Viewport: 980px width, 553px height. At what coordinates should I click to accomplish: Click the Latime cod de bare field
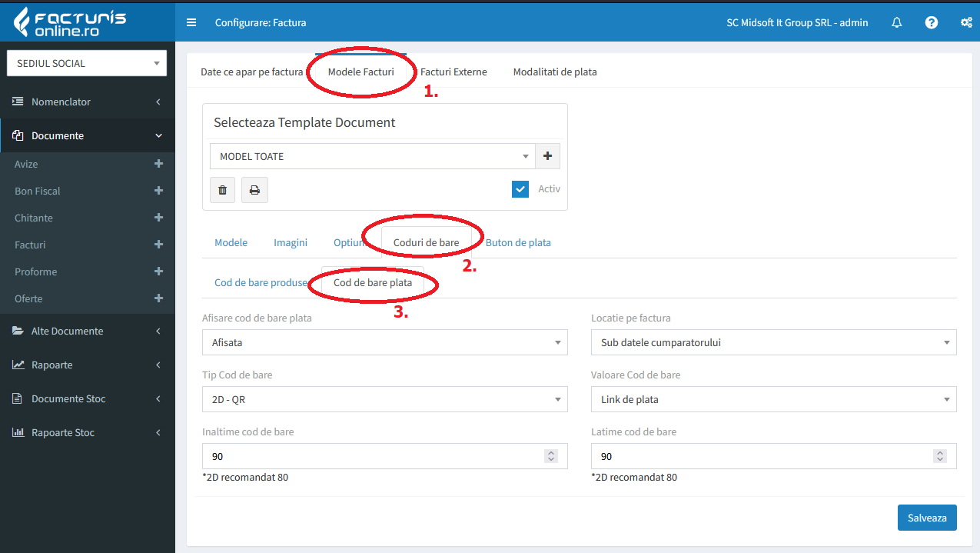pos(774,456)
